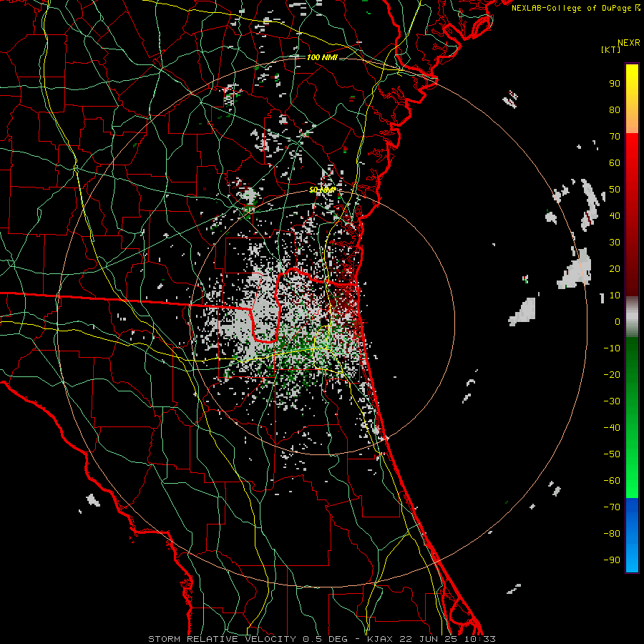
Task: Click the [KT] units label
Action: tap(611, 49)
